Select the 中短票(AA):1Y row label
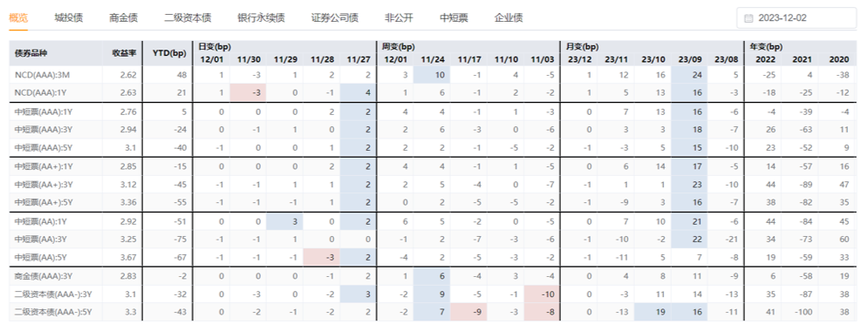The image size is (868, 331). pyautogui.click(x=40, y=221)
